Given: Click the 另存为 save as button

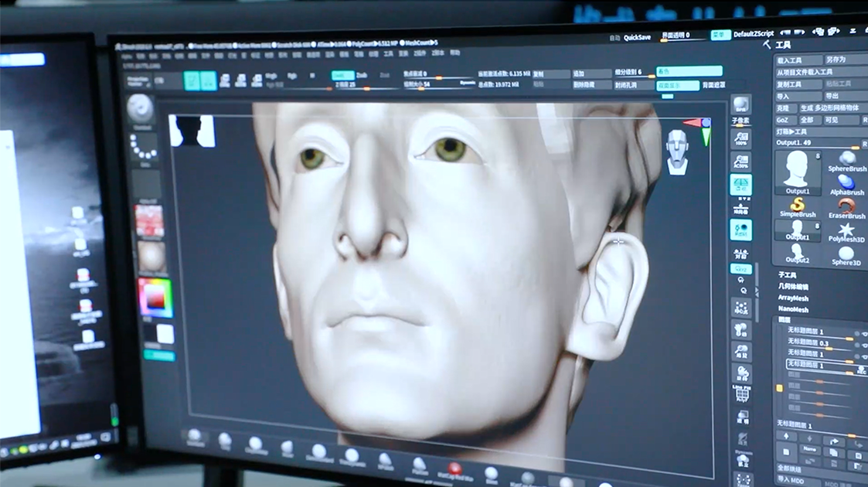Looking at the screenshot, I should [x=846, y=60].
